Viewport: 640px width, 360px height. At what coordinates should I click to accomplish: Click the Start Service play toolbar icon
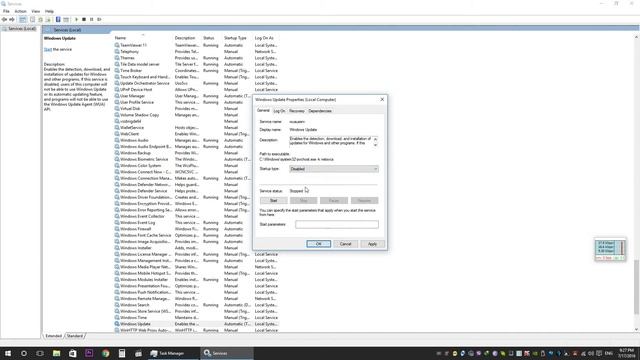(76, 19)
